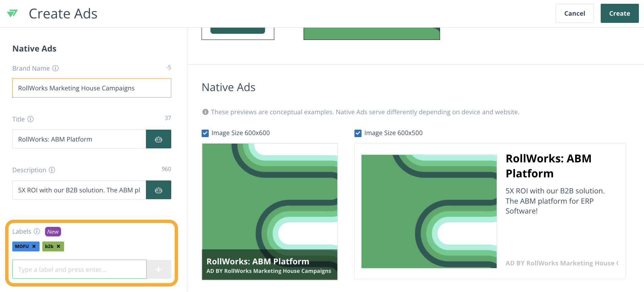
Task: Focus the Brand Name input field
Action: click(92, 88)
